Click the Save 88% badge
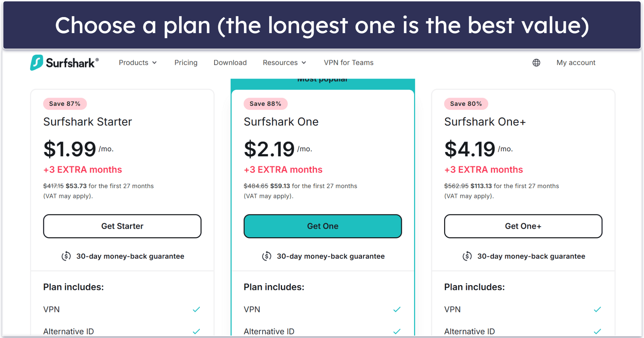Image resolution: width=644 pixels, height=338 pixels. [265, 104]
